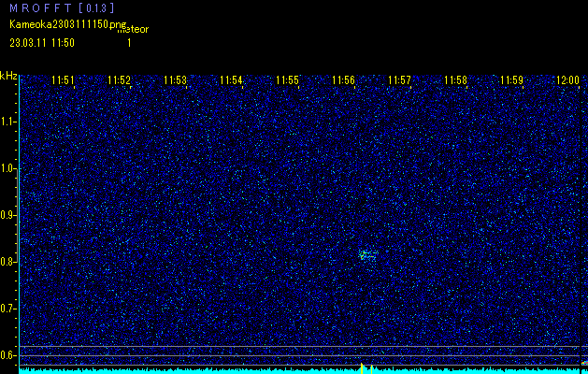
Task: Click the 11:59 time axis label
Action: 512,80
